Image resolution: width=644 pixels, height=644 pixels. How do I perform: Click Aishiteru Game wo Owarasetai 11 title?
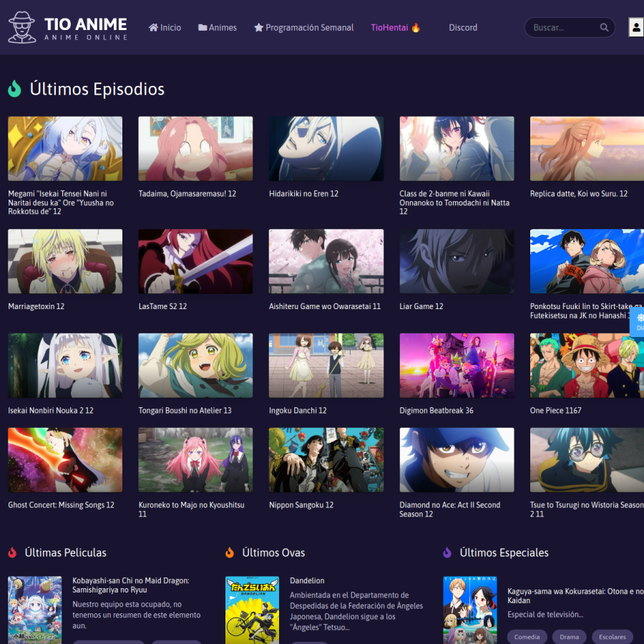(324, 306)
